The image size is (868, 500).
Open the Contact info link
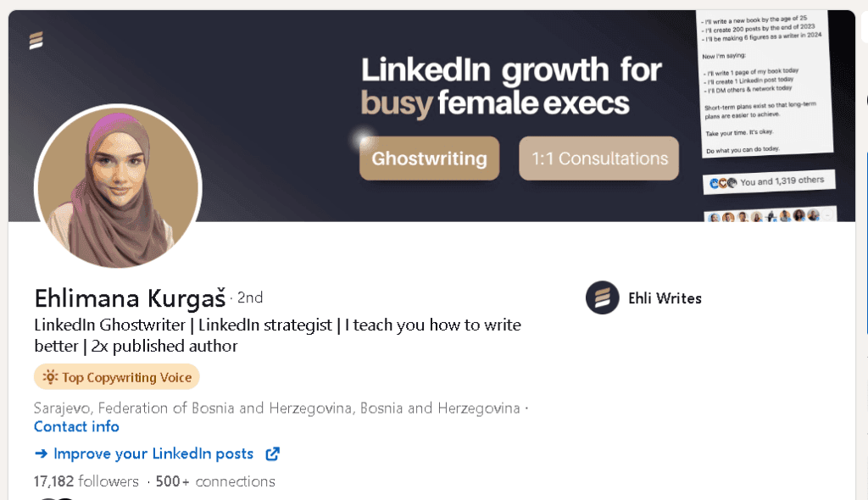click(x=76, y=426)
